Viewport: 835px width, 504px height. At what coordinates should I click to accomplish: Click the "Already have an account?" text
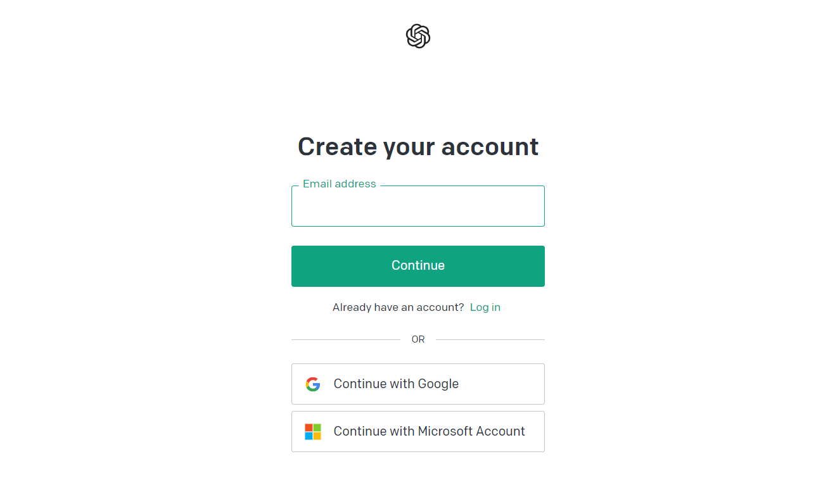[x=398, y=308]
